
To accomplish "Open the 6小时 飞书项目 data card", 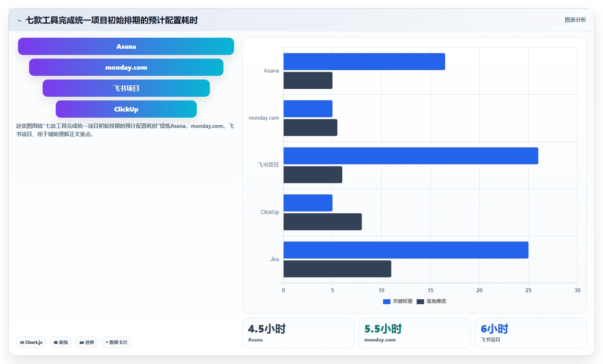I will pos(531,333).
